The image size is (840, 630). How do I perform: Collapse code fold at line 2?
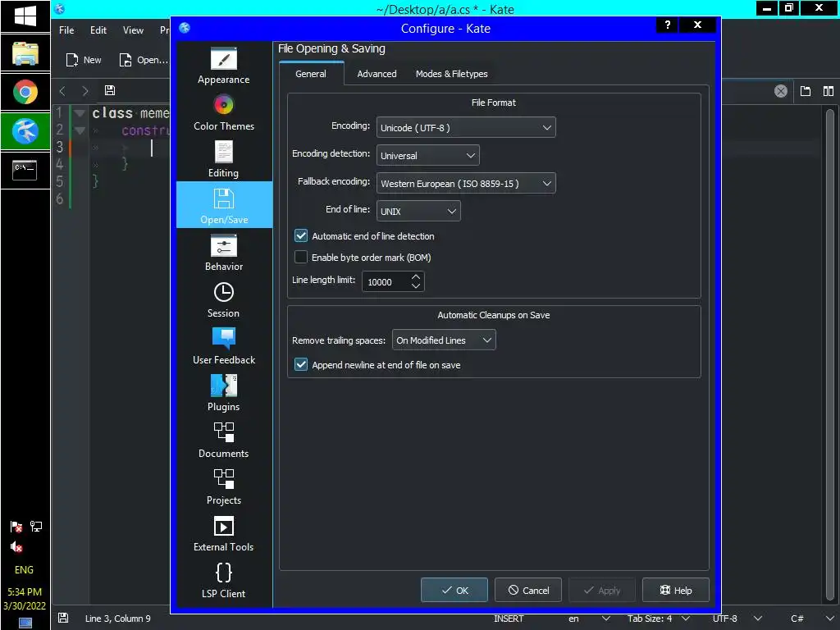pos(80,130)
